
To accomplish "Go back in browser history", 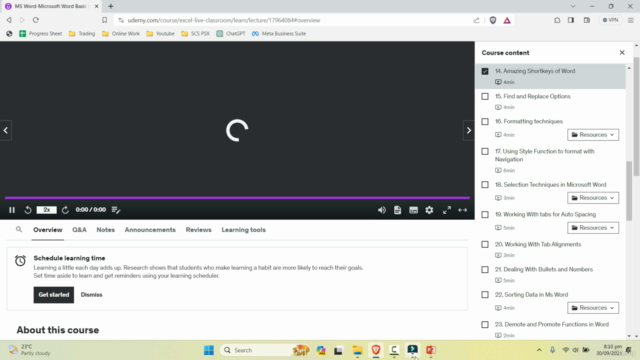I will (9, 20).
